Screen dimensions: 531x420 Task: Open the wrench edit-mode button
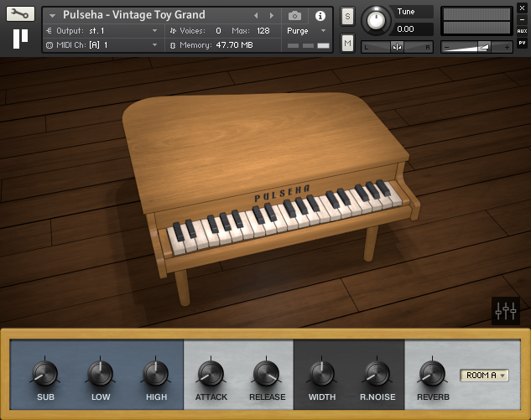pos(20,14)
